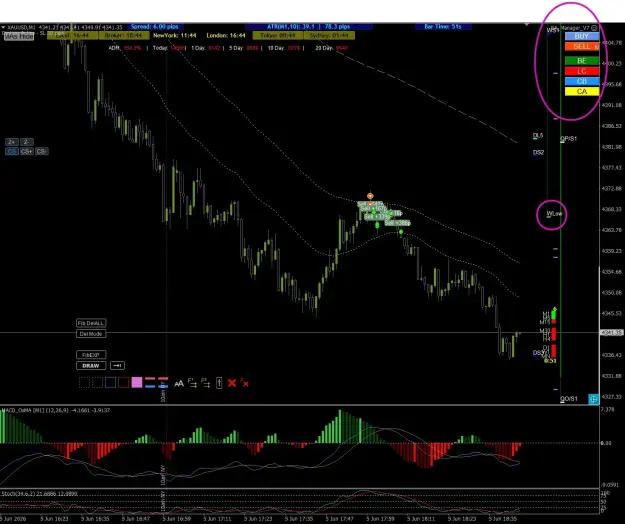Click the grey hide button at top-left

(19, 36)
